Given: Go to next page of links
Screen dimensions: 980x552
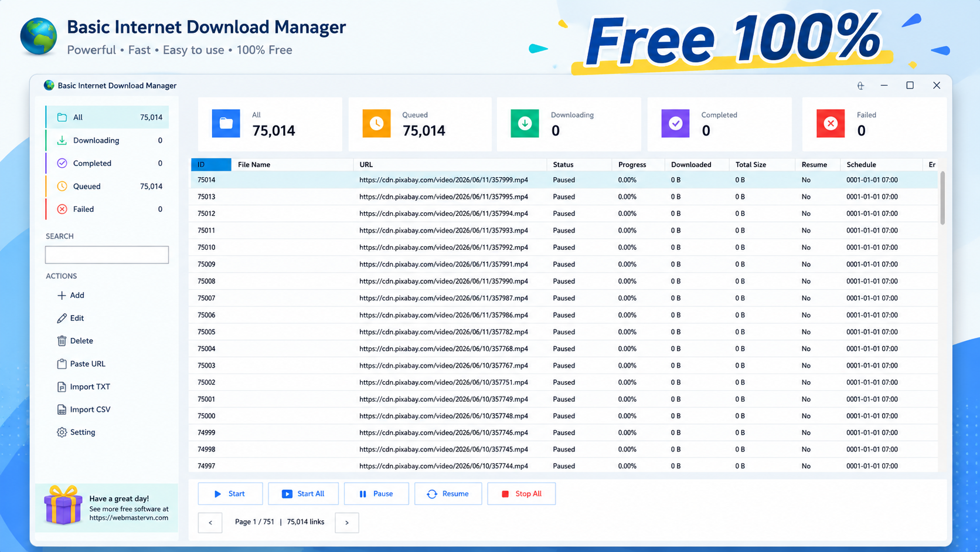Looking at the screenshot, I should [347, 523].
